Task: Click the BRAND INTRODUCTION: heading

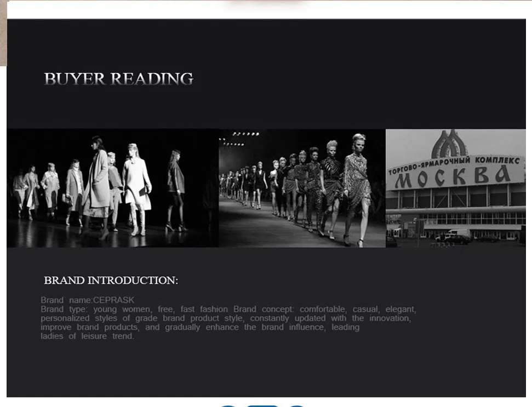Action: [111, 280]
